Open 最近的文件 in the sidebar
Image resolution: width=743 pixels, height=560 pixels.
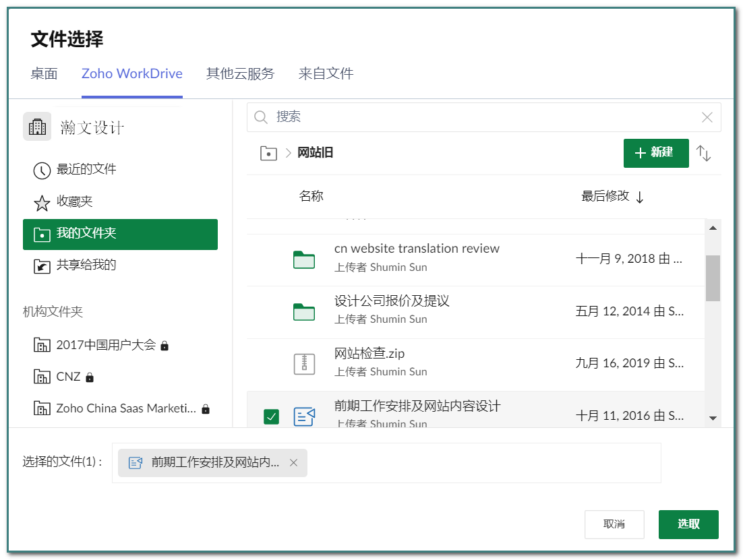[86, 169]
